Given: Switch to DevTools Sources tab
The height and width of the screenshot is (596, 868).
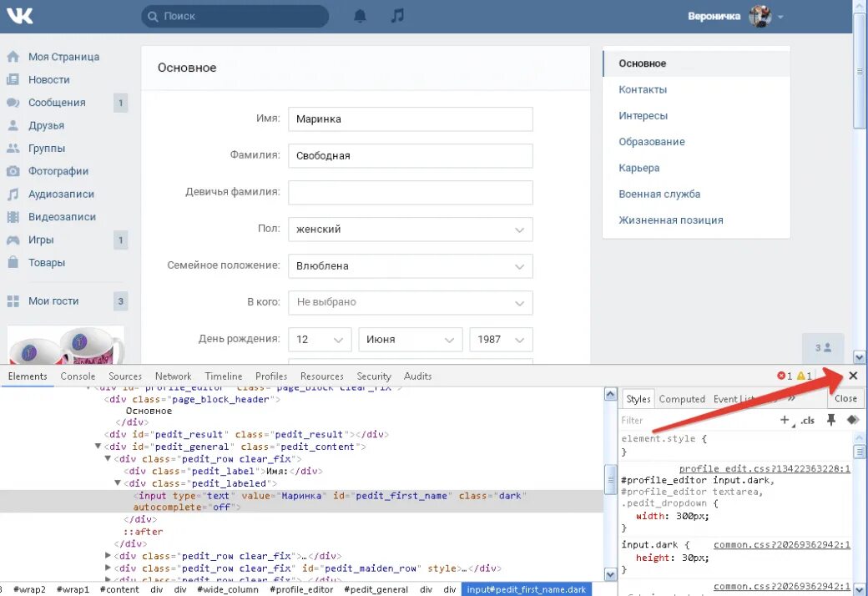Looking at the screenshot, I should [125, 376].
